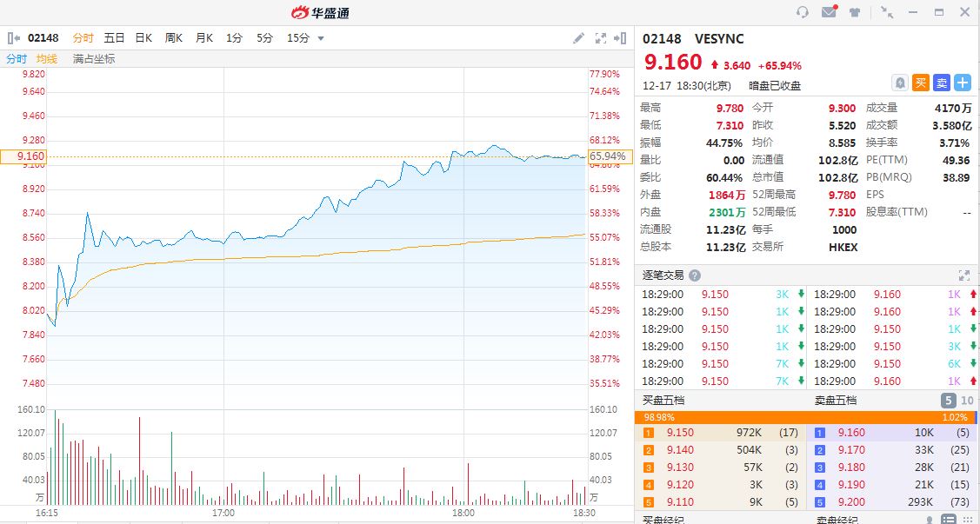Open the messages envelope icon
Screen dimensions: 980x524
click(x=828, y=12)
